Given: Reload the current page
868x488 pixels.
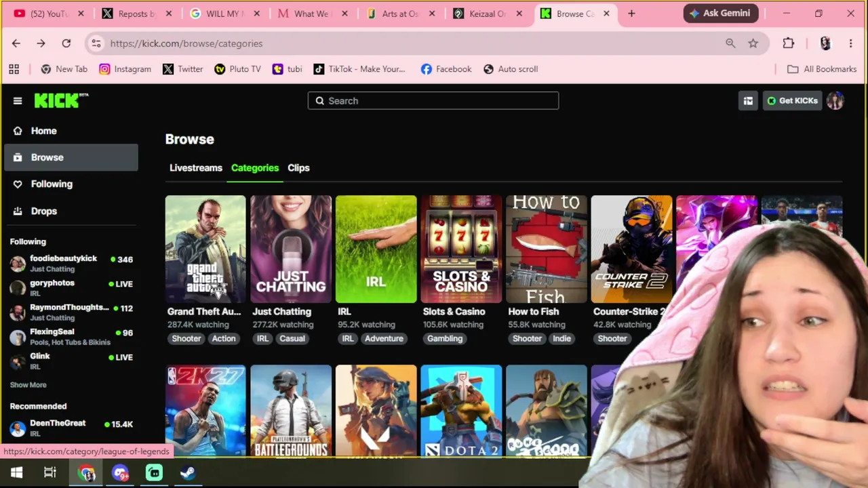Looking at the screenshot, I should (x=66, y=43).
